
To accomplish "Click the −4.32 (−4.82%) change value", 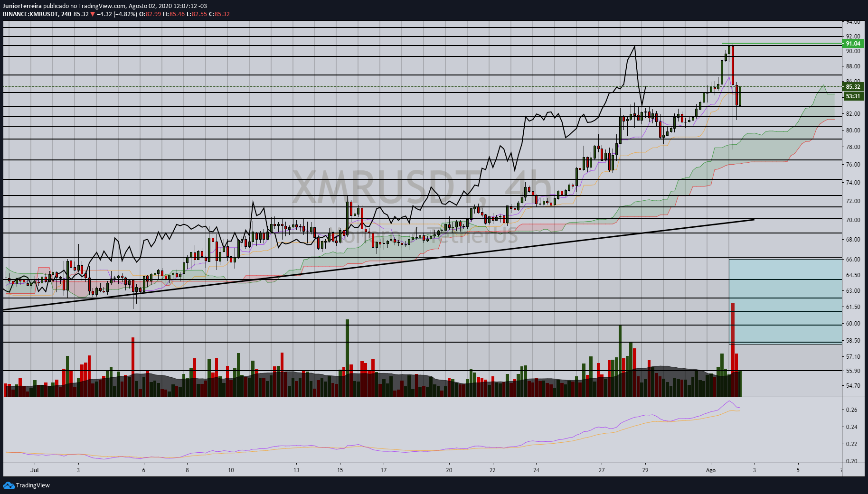I will point(117,14).
